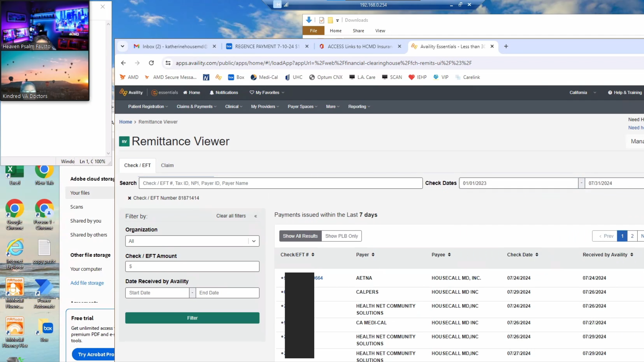Open the Medi-Cal bookmark
The image size is (644, 362).
pos(264,77)
